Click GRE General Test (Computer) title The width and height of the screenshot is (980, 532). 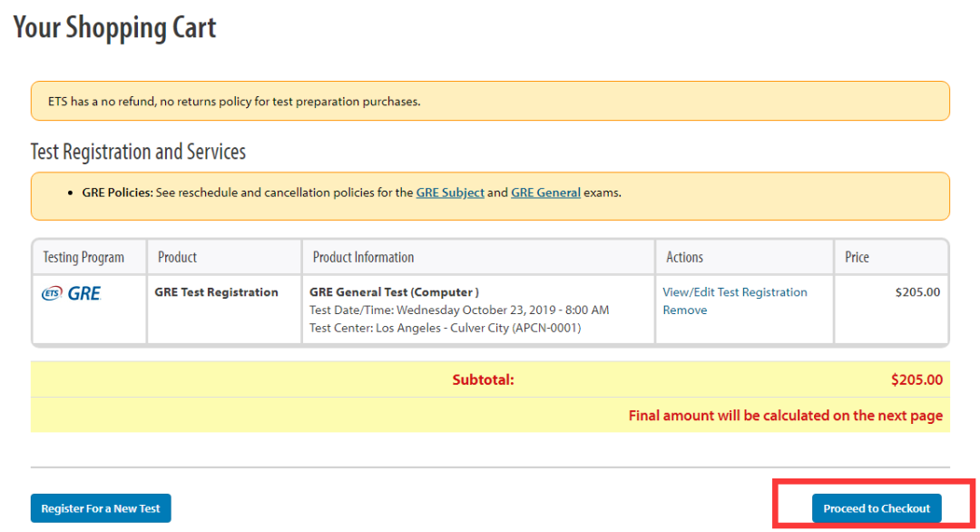(395, 292)
